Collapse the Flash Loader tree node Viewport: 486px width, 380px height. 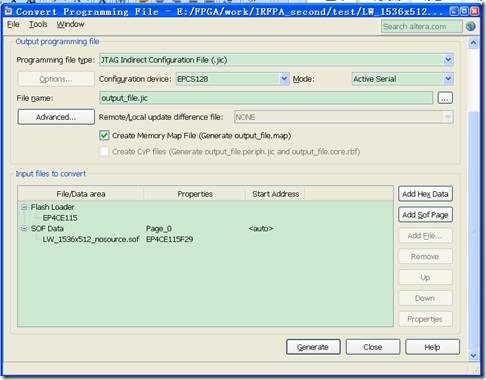pyautogui.click(x=24, y=207)
